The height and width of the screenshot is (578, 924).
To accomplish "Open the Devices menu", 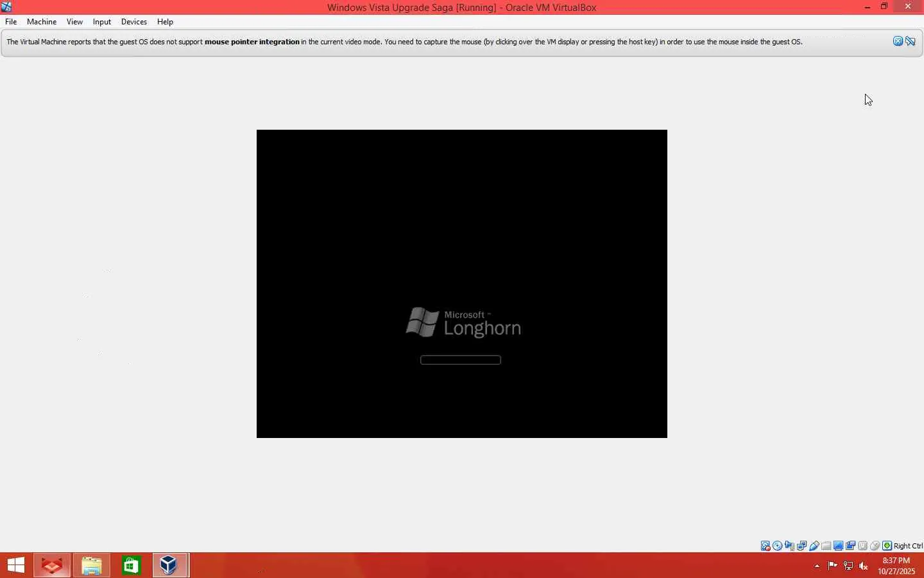I will point(134,22).
